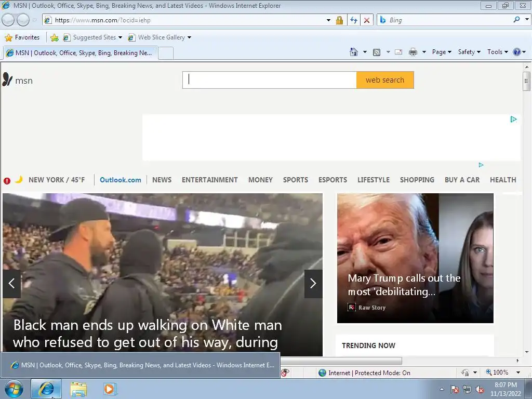Image resolution: width=532 pixels, height=399 pixels.
Task: Click Internet Explorer taskbar icon
Action: click(x=46, y=389)
